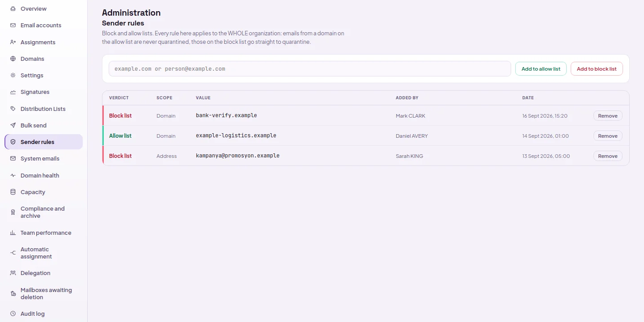Click Add to allow list button

[541, 69]
